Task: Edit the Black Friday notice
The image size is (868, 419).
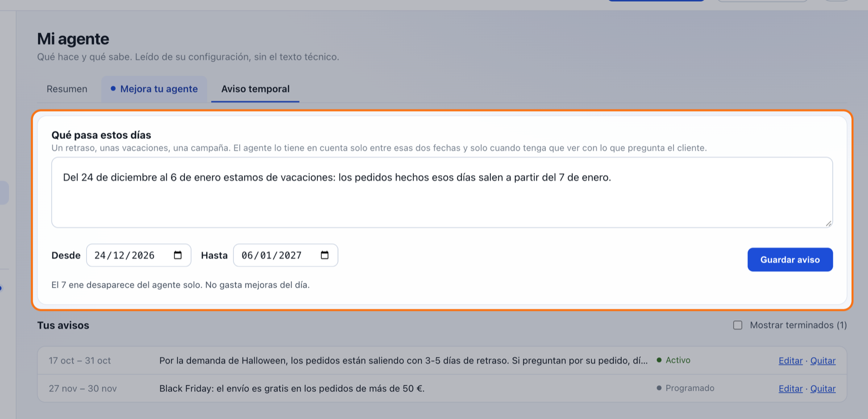Action: 790,389
